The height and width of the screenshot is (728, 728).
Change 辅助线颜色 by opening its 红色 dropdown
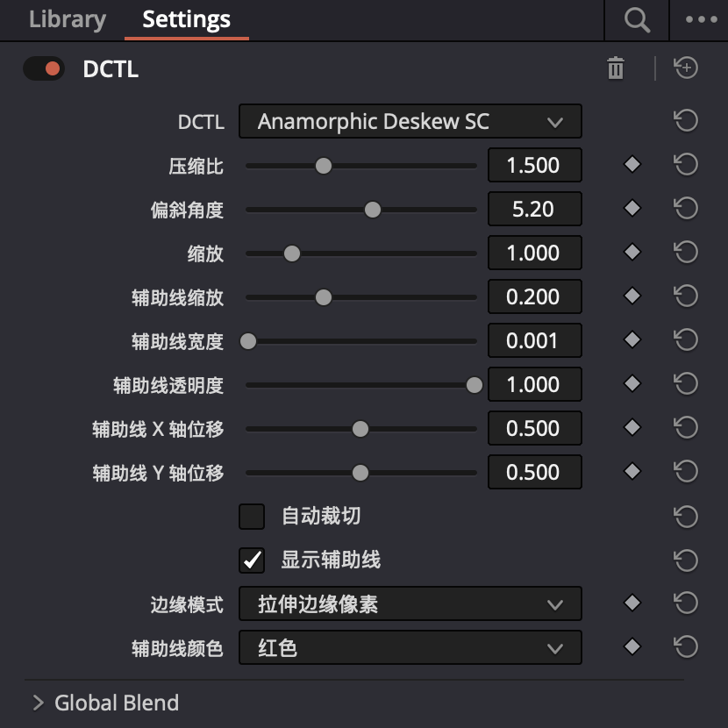pos(410,647)
